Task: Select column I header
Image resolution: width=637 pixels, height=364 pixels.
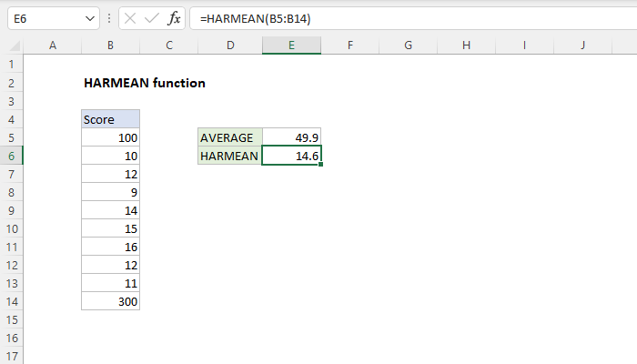Action: 524,45
